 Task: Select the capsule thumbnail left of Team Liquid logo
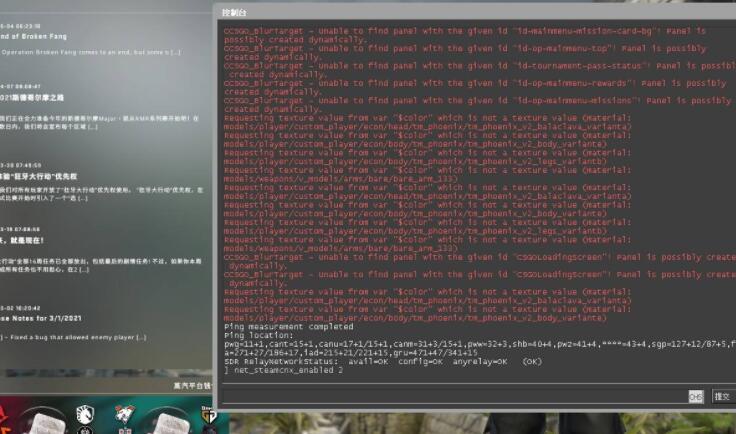[x=45, y=421]
